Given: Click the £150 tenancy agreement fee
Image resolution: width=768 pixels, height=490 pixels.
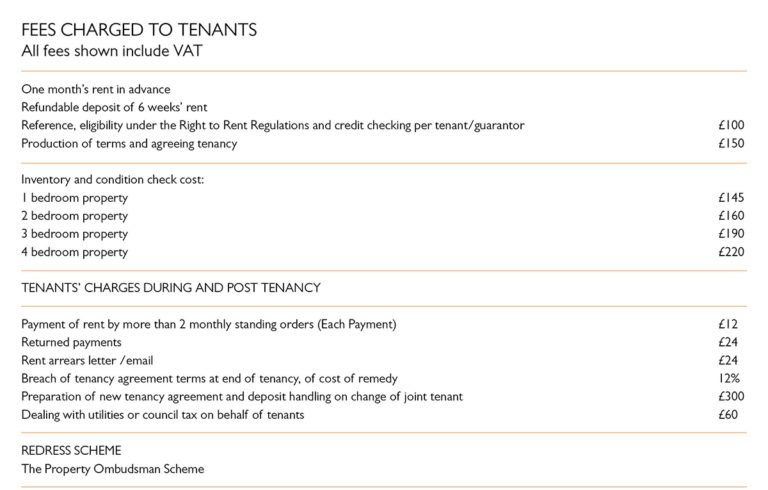Looking at the screenshot, I should (731, 143).
